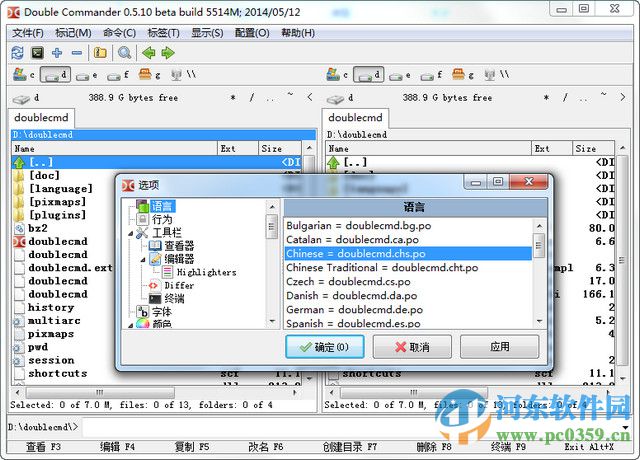Screen dimensions: 640x460
Task: Click the blue minus unselect-group icon
Action: 76,53
